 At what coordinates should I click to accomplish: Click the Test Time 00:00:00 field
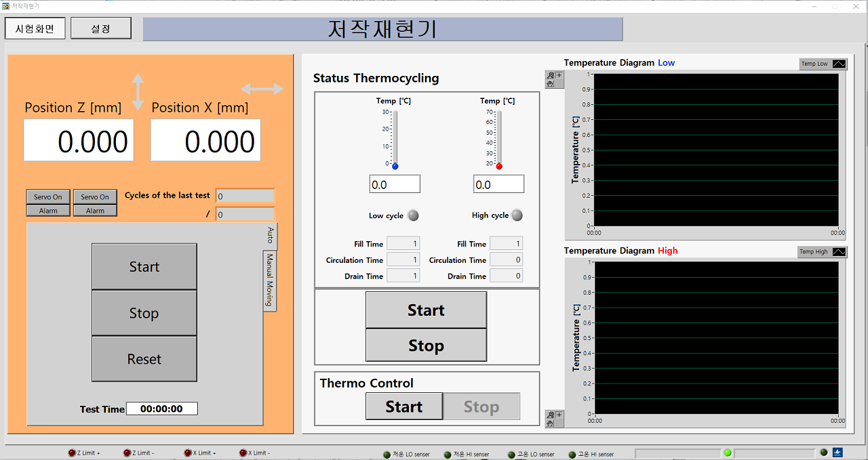point(162,409)
